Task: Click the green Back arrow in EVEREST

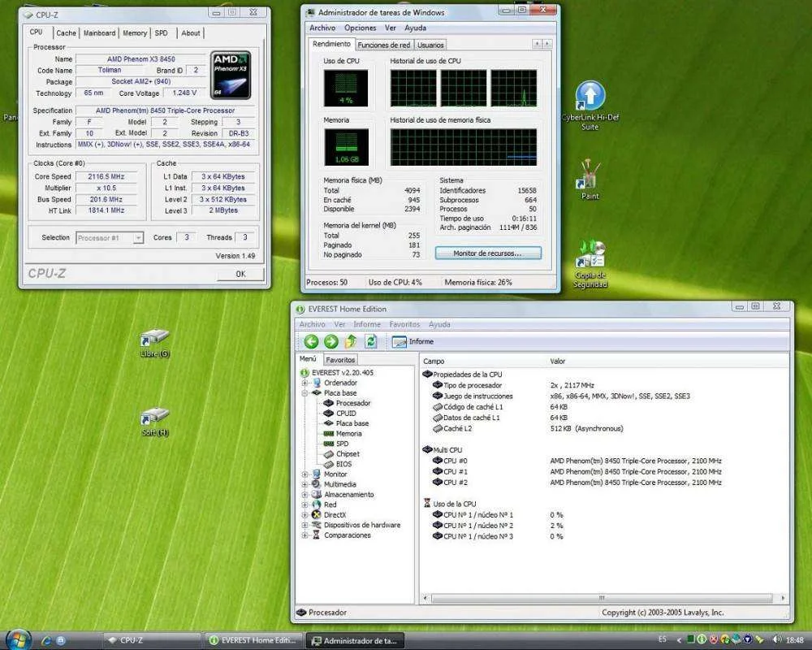Action: click(x=311, y=342)
